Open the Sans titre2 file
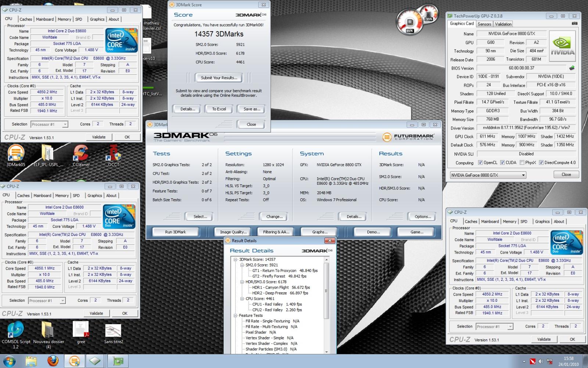588x368 pixels. click(114, 333)
